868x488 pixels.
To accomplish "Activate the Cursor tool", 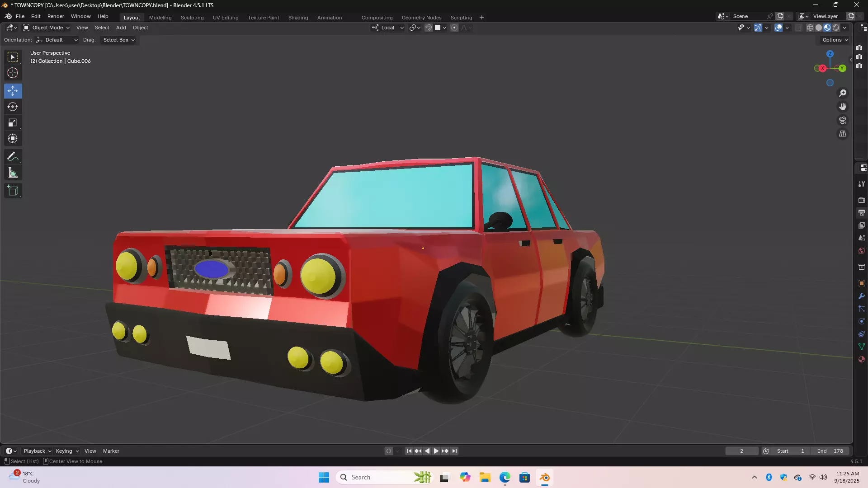I will tap(13, 73).
